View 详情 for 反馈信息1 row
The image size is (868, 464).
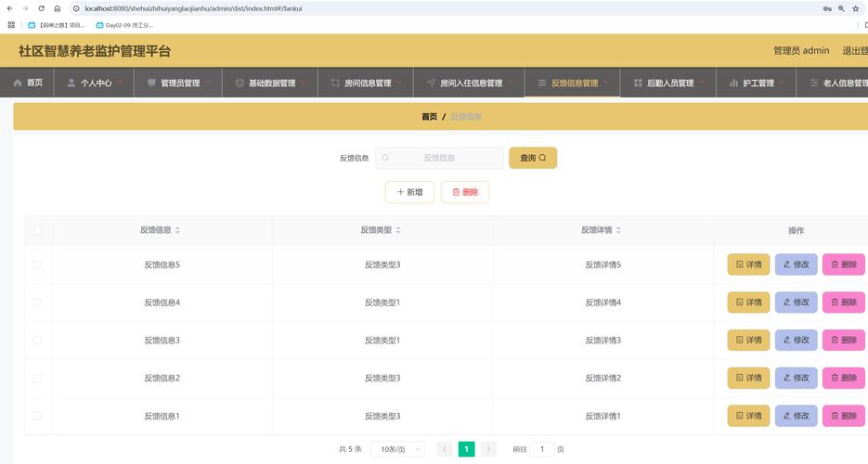[x=748, y=416]
